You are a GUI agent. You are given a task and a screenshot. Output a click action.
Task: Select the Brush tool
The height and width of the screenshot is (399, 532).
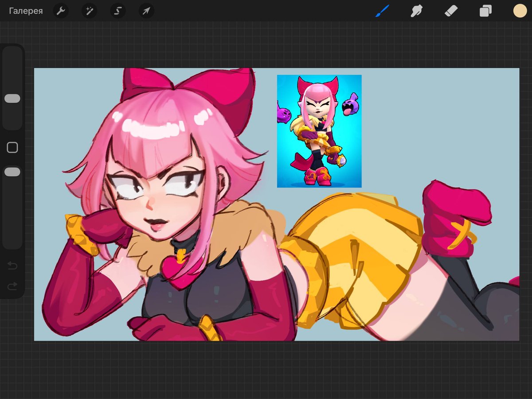coord(382,11)
